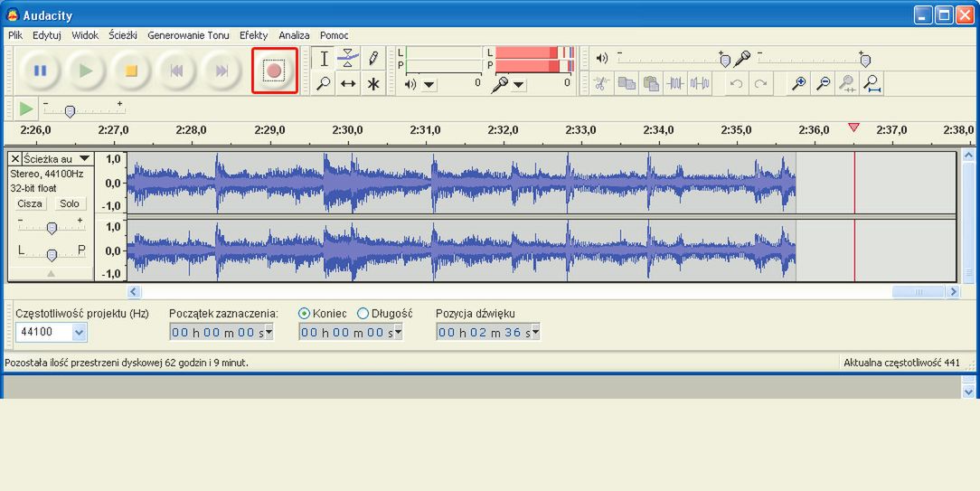Click Fit project in window icon
Screen dimensions: 980x491
(x=872, y=83)
